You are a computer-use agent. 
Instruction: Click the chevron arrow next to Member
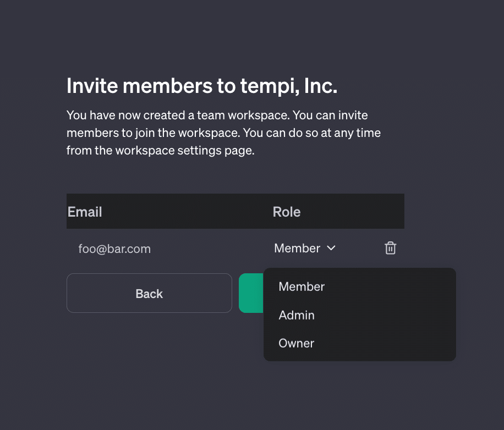[331, 248]
